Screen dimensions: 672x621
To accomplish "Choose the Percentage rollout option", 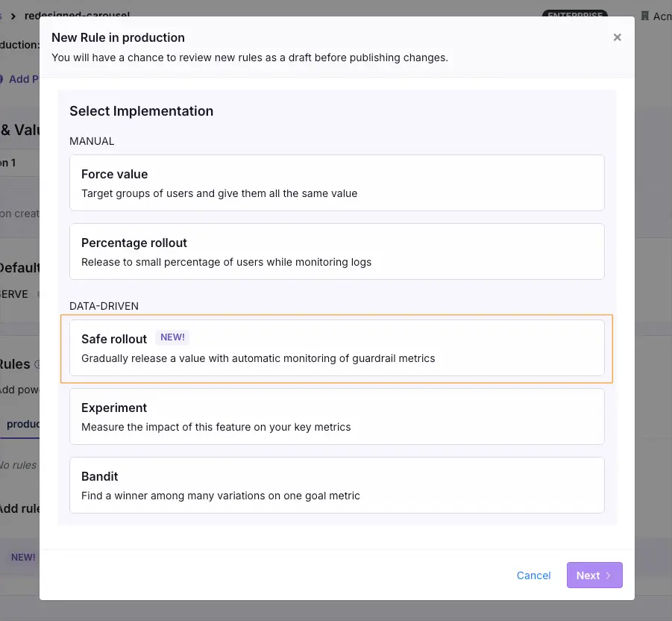I will click(x=337, y=252).
